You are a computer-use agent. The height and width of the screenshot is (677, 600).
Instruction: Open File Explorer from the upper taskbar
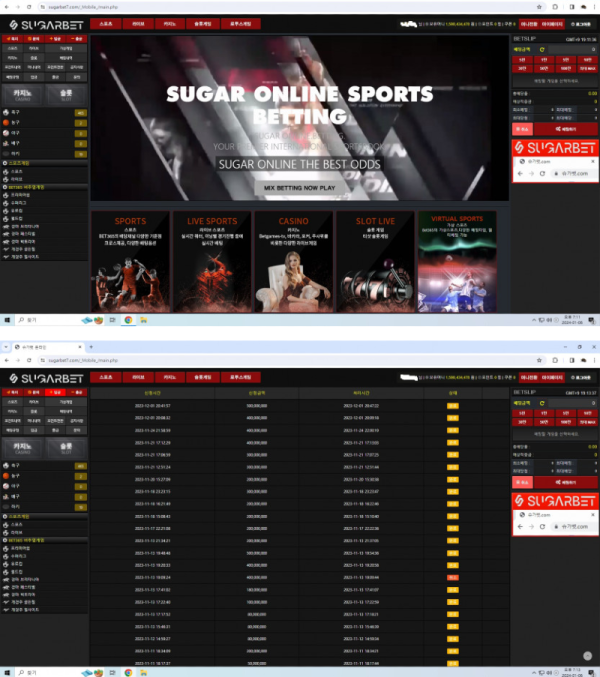click(143, 320)
